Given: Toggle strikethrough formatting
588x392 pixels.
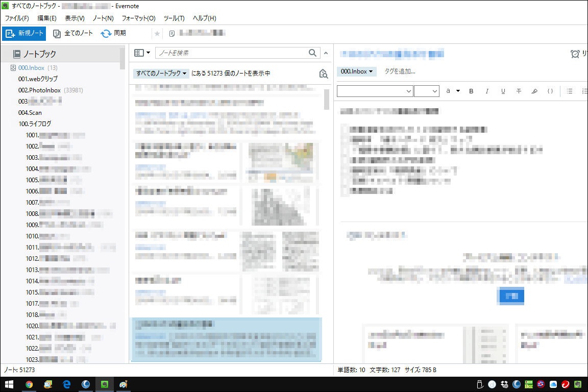Looking at the screenshot, I should point(519,91).
